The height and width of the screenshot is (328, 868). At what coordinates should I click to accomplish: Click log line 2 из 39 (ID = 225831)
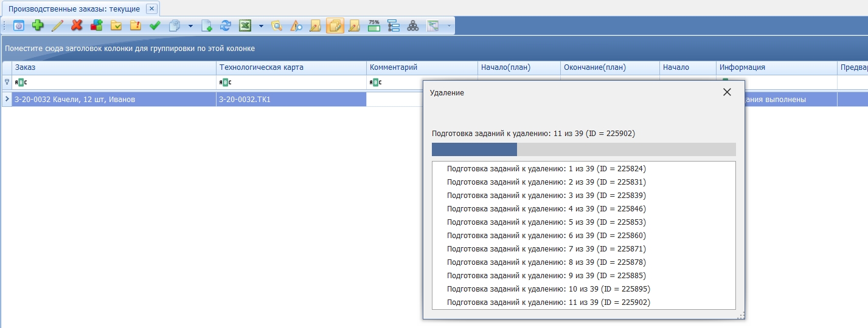546,182
